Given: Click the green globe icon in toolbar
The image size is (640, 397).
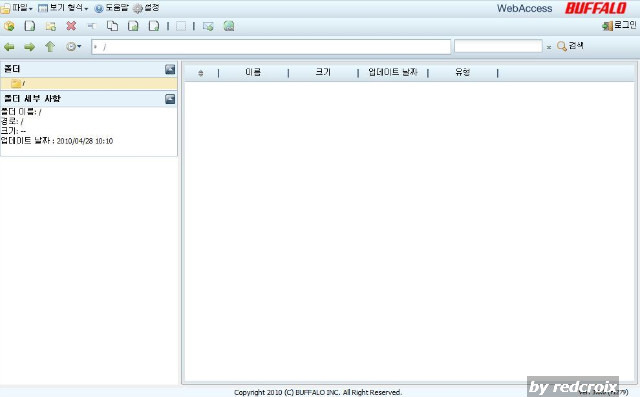Looking at the screenshot, I should click(x=229, y=26).
